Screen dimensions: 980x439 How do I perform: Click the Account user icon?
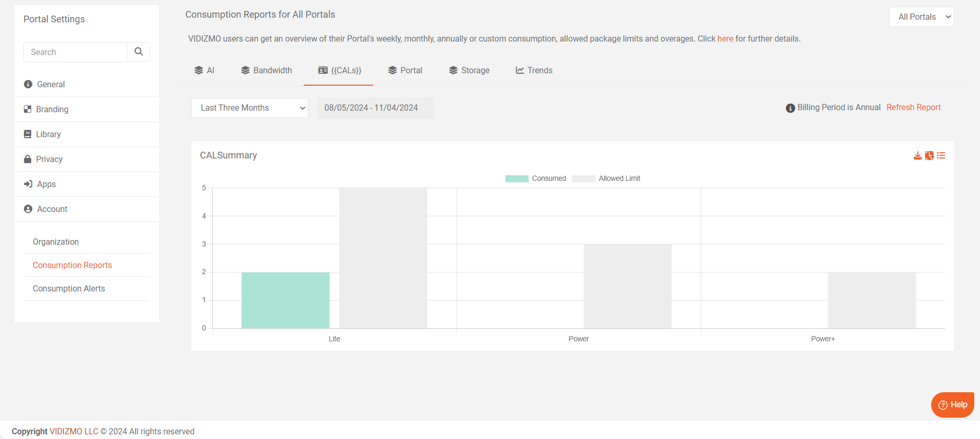pos(28,209)
